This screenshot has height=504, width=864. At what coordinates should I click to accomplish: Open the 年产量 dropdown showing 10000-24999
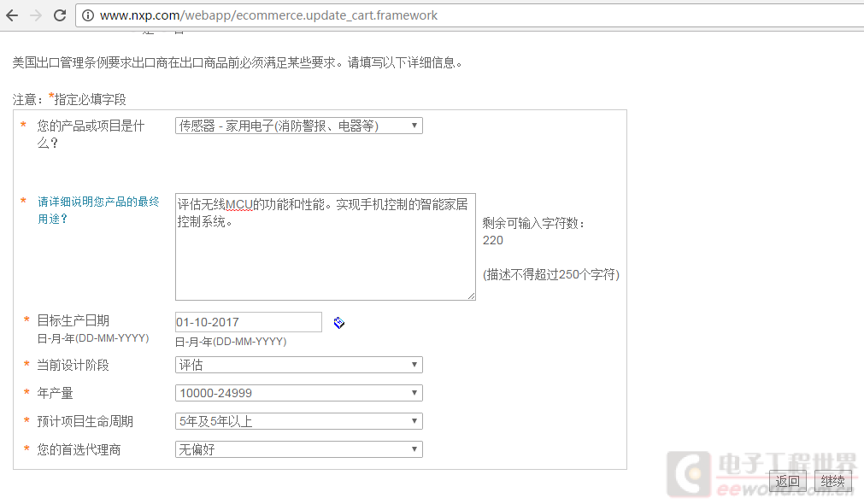tap(298, 393)
